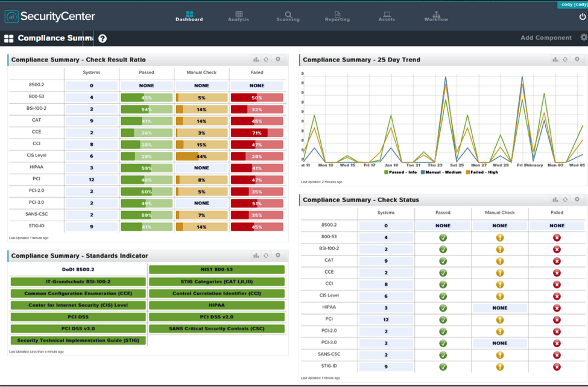
Task: Click the Compliance Summary dashboard title
Action: tap(55, 38)
